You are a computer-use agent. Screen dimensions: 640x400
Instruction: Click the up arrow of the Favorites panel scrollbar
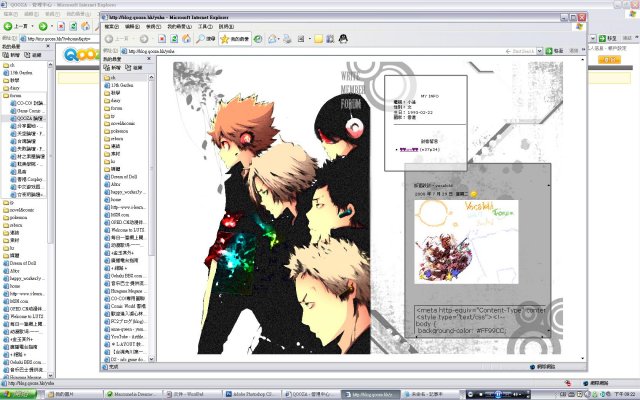coord(151,77)
